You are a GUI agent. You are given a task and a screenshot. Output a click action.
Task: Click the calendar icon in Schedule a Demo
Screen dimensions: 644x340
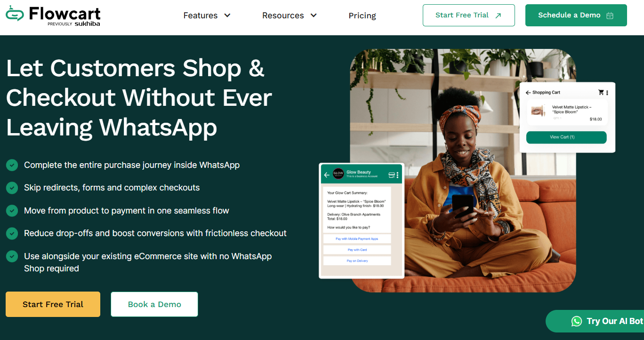[610, 16]
